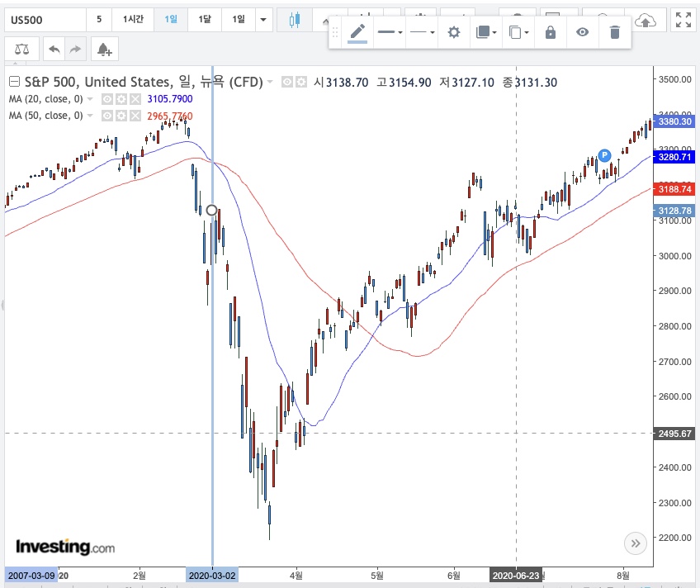
Task: Click the Investing.com logo link
Action: (65, 547)
